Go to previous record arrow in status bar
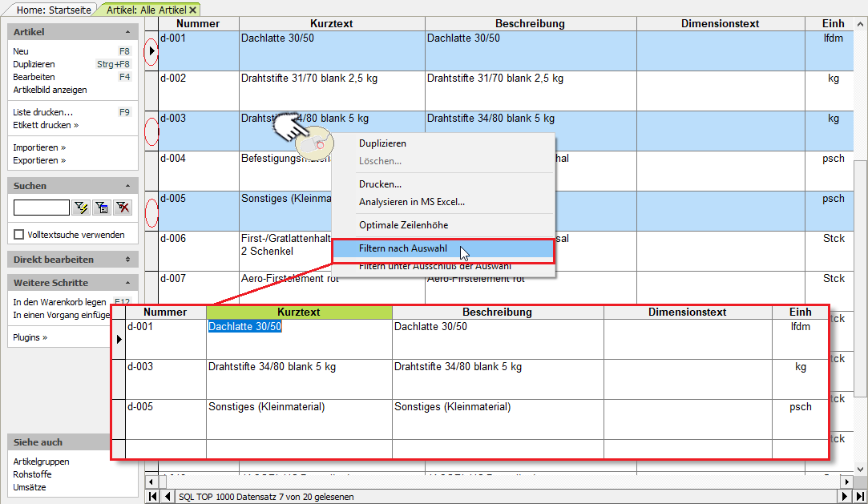The width and height of the screenshot is (868, 504). coord(168,497)
